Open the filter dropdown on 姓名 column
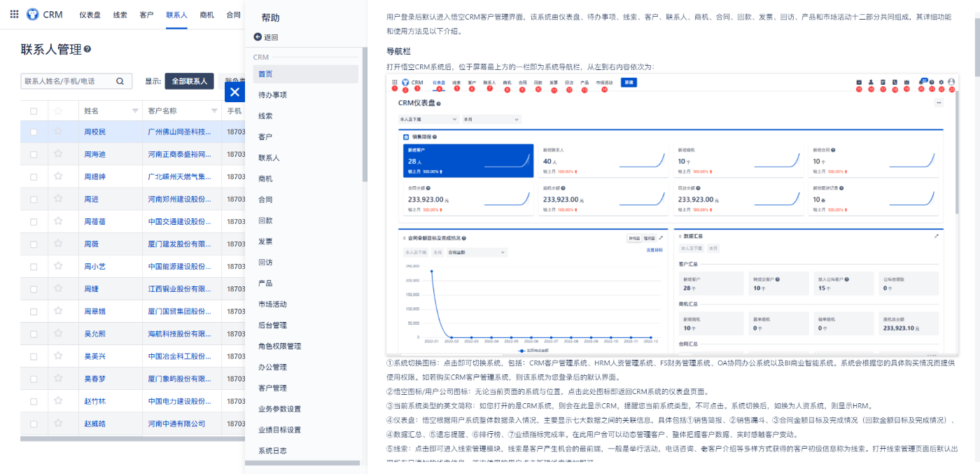Screen dimensions: 980x476 pos(135,111)
